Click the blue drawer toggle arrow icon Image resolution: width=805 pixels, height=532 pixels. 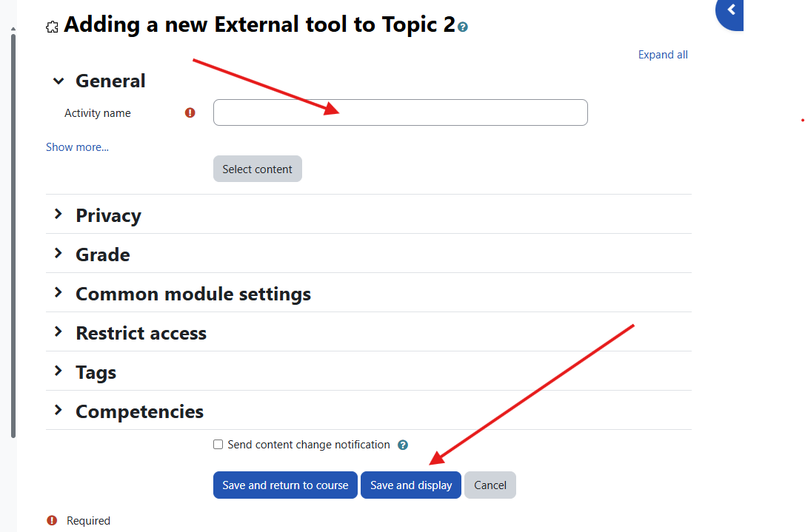(731, 10)
